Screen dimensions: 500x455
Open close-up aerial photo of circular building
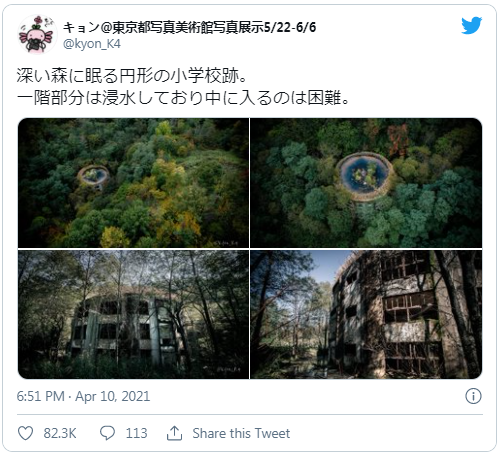pos(366,183)
